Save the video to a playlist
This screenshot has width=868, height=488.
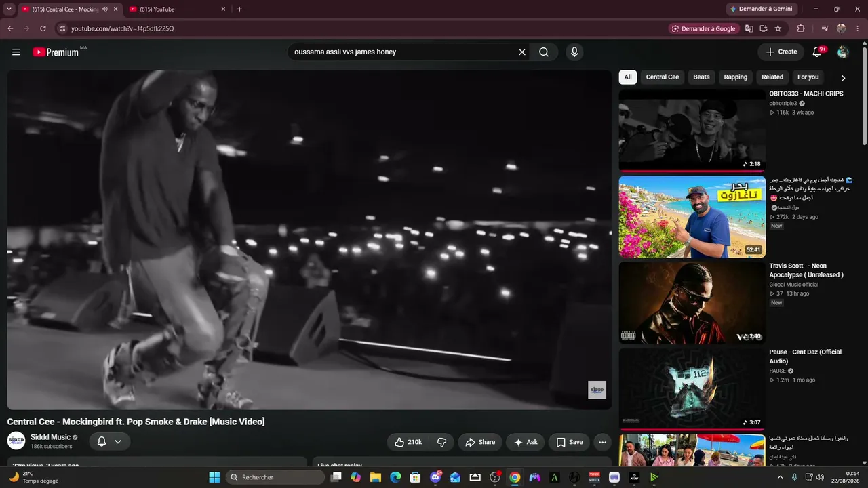tap(570, 442)
